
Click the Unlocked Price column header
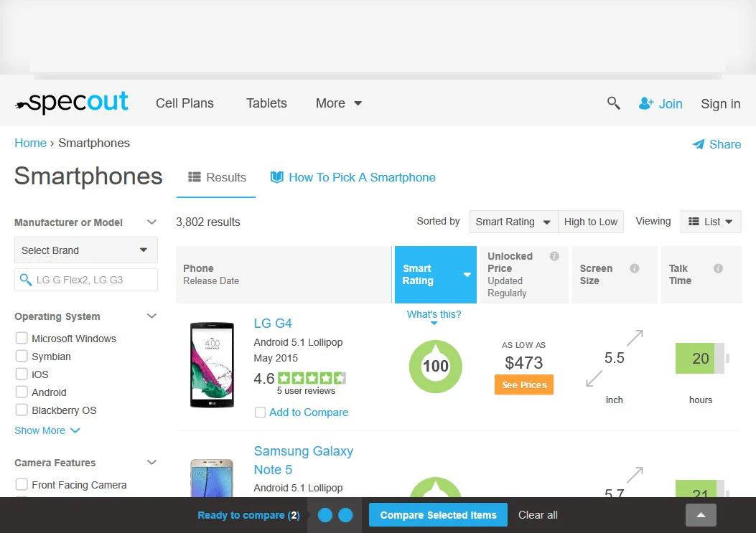coord(523,275)
